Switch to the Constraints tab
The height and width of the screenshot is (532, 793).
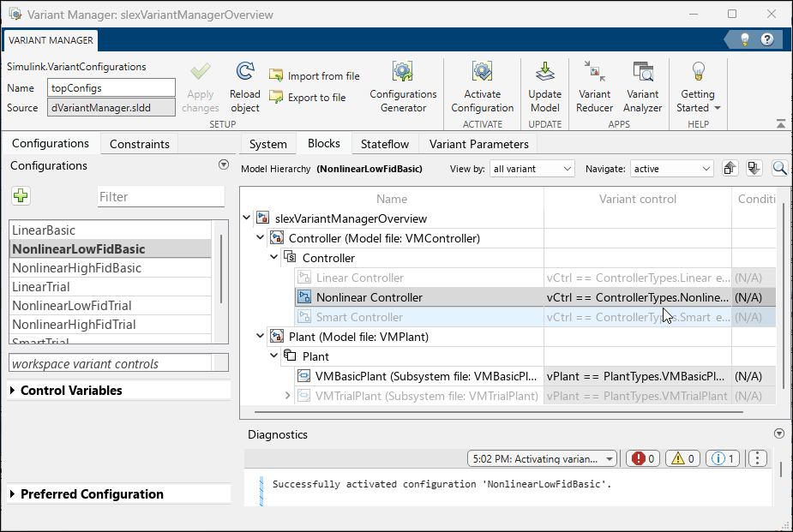(x=140, y=144)
